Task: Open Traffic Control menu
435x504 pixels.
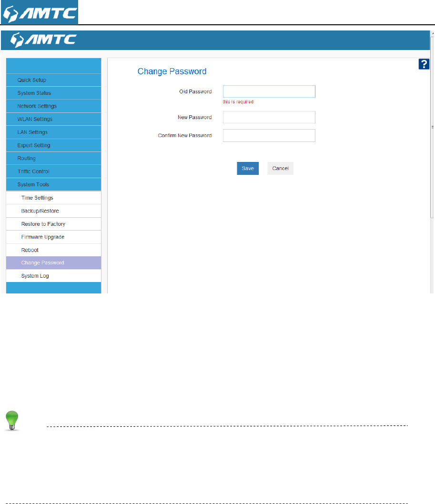Action: [53, 171]
